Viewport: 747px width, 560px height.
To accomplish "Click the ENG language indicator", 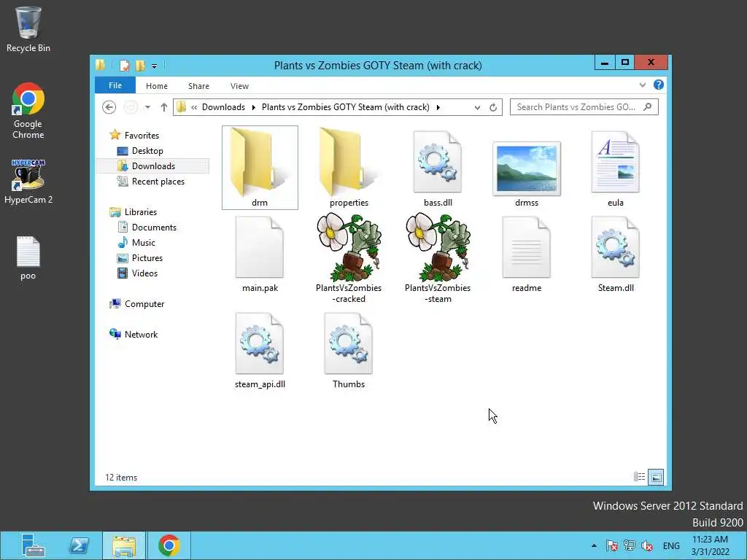I will pyautogui.click(x=671, y=545).
